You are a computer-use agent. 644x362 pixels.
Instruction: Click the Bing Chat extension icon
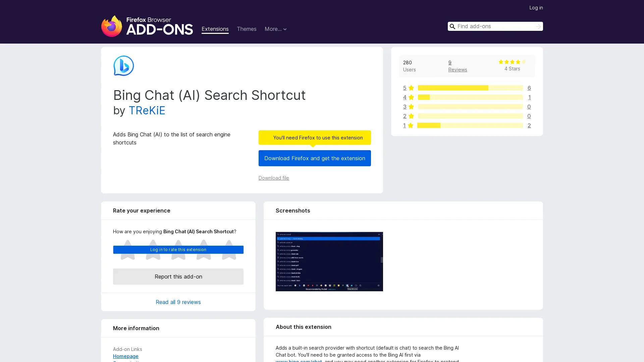[123, 66]
